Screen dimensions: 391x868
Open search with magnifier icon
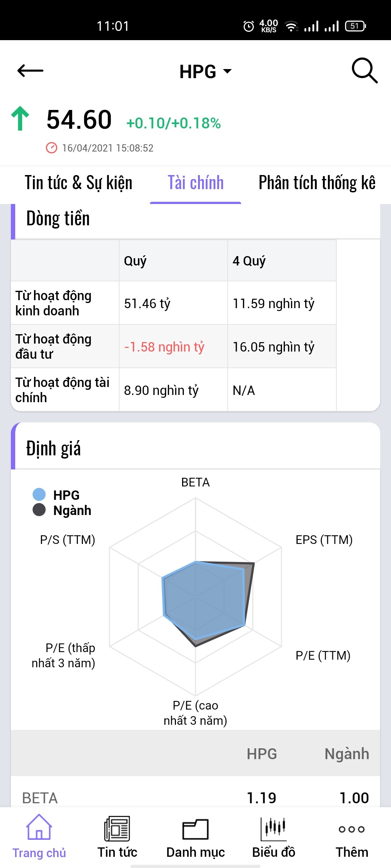click(x=364, y=71)
